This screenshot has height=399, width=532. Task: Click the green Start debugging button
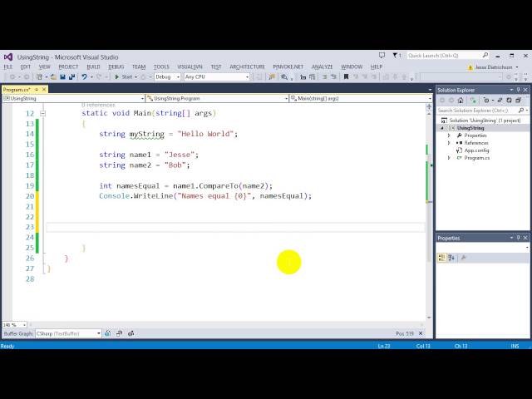pos(124,77)
